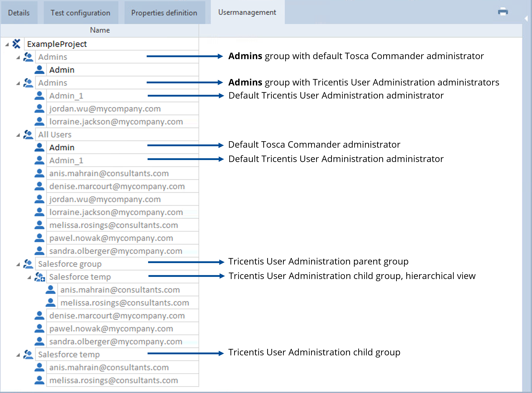Click the Salesforce group group icon
This screenshot has width=532, height=393.
tap(28, 264)
